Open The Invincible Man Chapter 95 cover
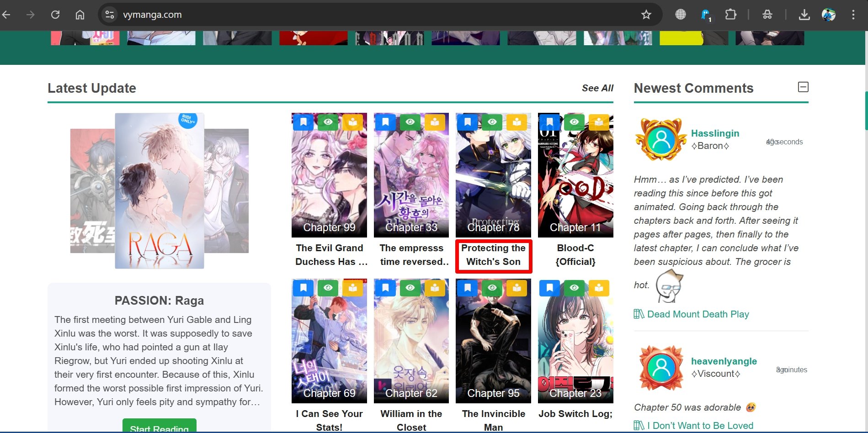 coord(493,341)
